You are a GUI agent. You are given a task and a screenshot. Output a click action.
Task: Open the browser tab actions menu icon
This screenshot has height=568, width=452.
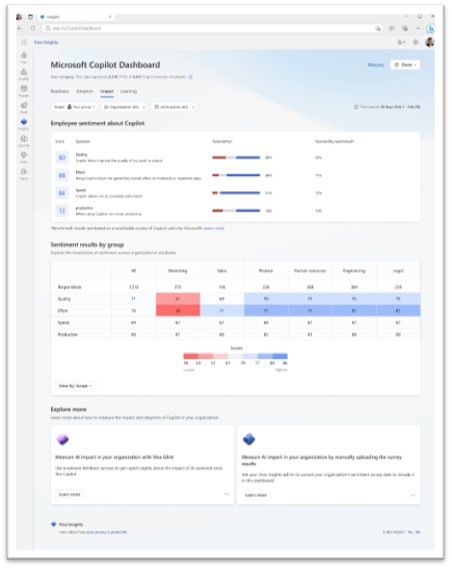[x=30, y=17]
